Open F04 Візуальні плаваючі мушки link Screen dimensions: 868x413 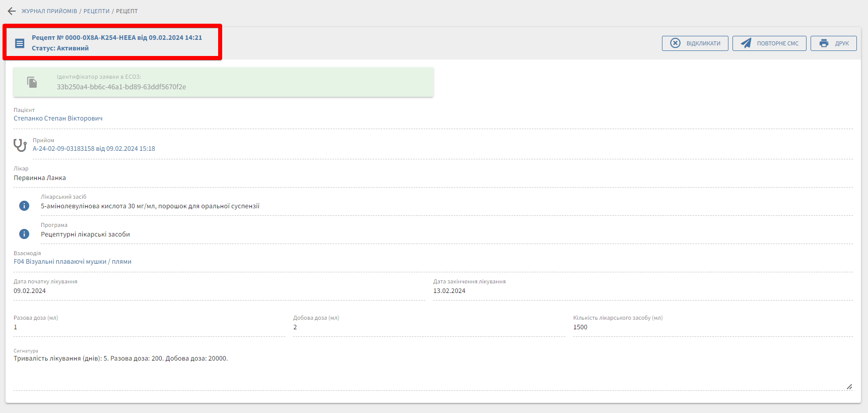(72, 262)
